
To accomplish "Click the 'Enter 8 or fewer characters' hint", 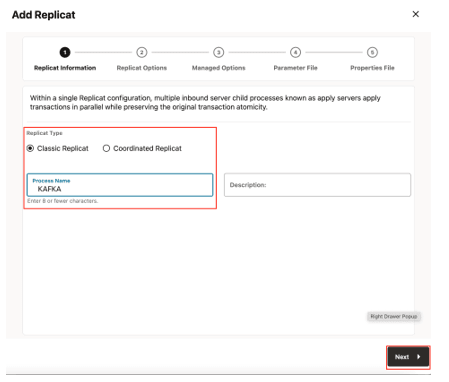I will click(62, 201).
